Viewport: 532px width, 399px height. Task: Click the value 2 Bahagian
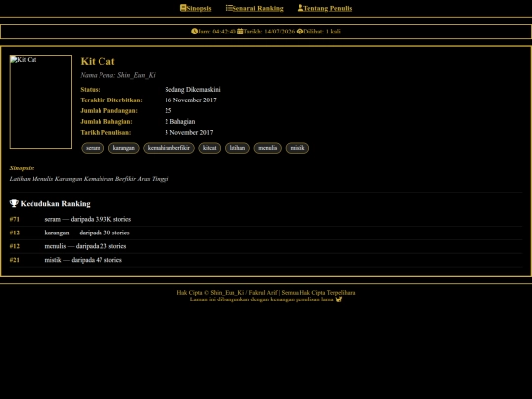pyautogui.click(x=180, y=122)
